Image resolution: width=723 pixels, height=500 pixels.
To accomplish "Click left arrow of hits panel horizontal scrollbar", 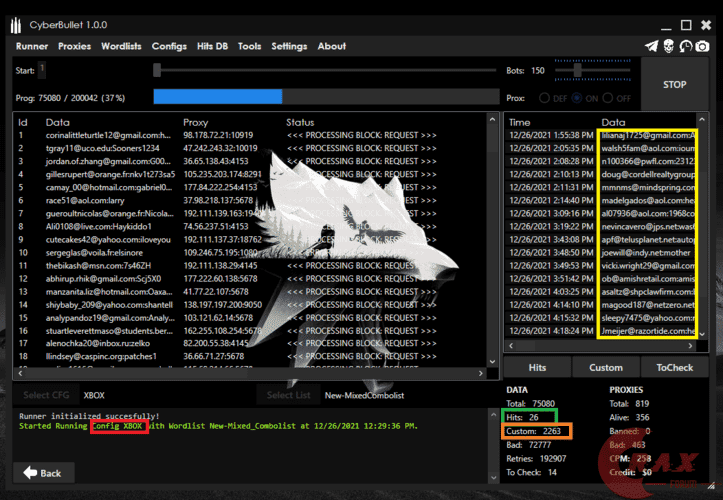I will click(511, 345).
